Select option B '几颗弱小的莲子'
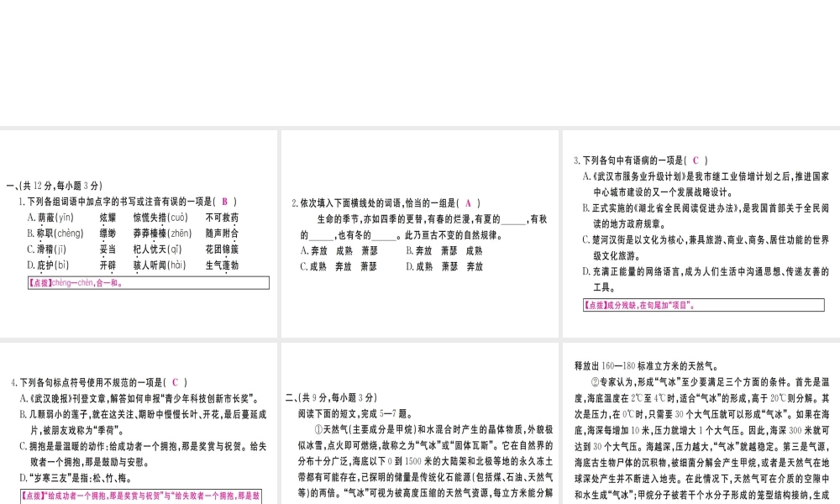The height and width of the screenshot is (504, 840). 143,422
